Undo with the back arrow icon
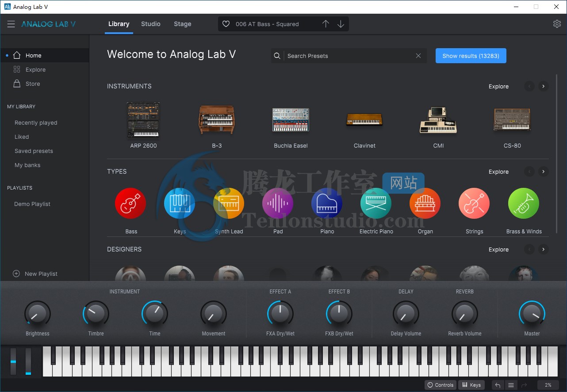567x392 pixels. tap(498, 385)
